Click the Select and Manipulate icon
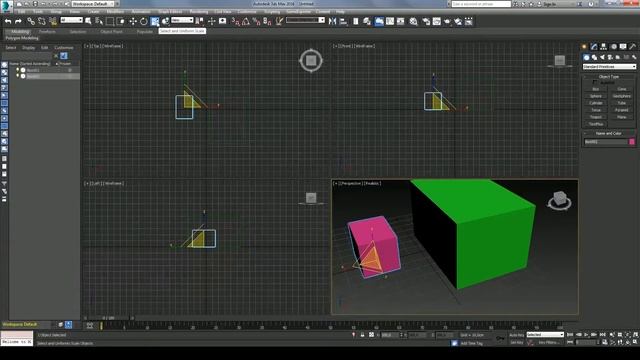The image size is (640, 360). tap(211, 21)
